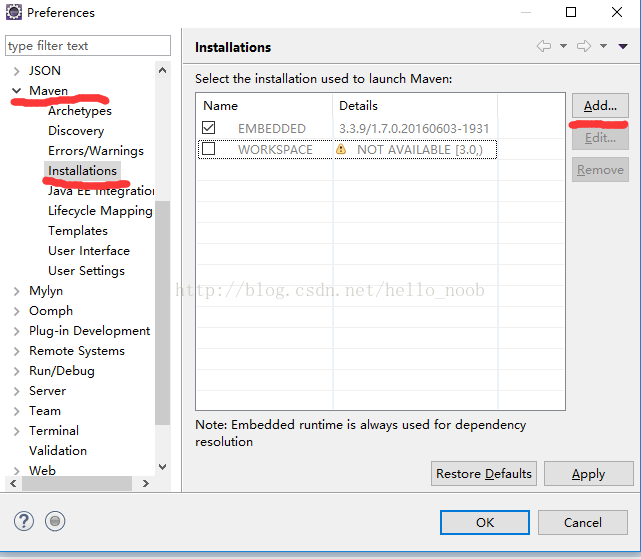
Task: Expand the Remote Systems node
Action: (16, 351)
